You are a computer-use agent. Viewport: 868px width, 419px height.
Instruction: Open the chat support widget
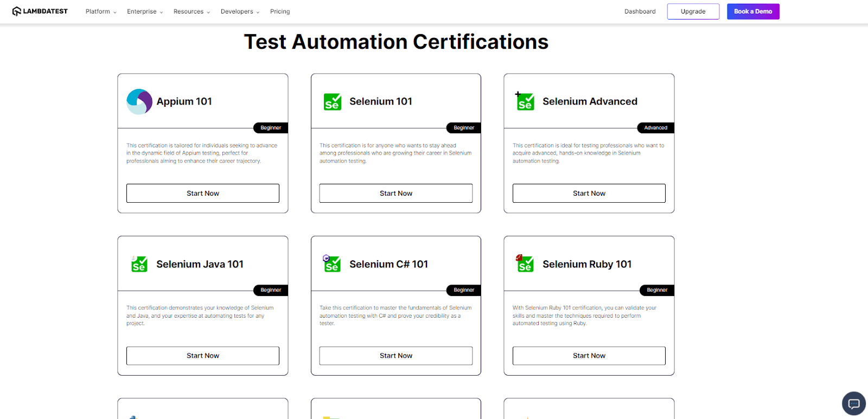854,403
